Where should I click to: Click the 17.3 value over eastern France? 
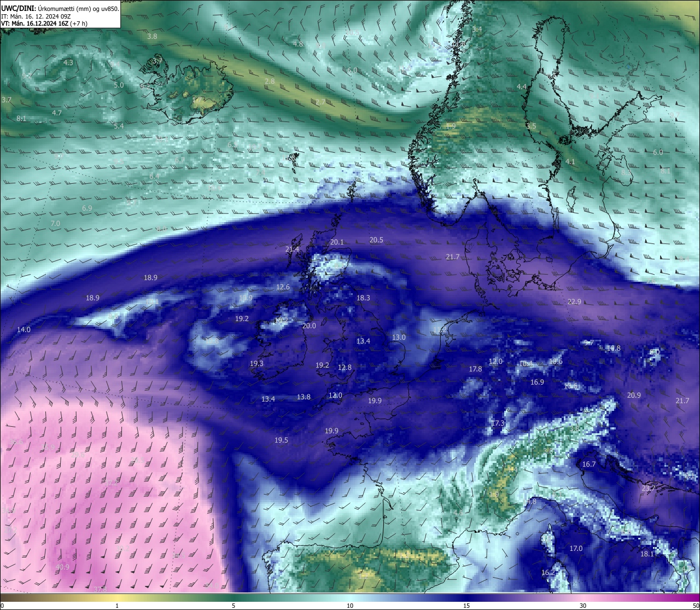coord(498,423)
